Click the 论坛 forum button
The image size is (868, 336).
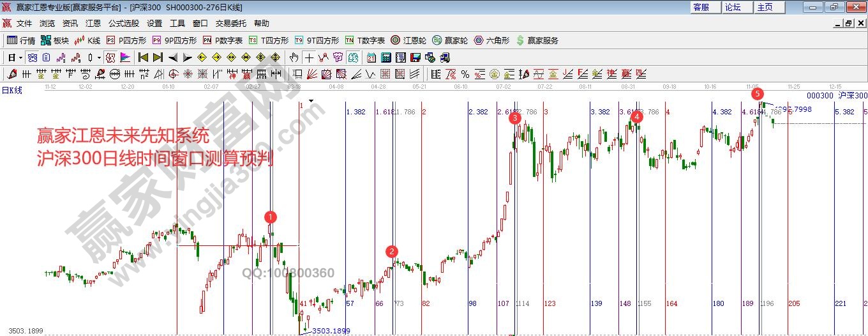pos(733,7)
